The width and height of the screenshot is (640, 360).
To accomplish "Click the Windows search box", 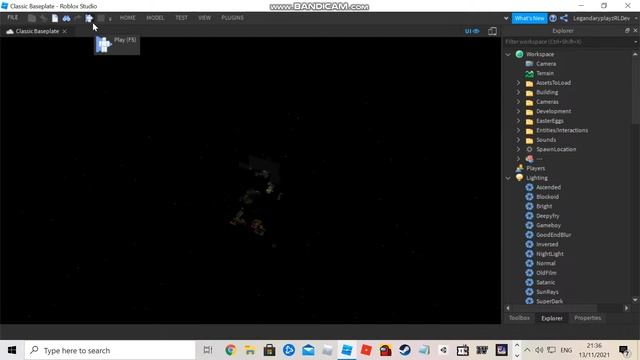I will (110, 350).
